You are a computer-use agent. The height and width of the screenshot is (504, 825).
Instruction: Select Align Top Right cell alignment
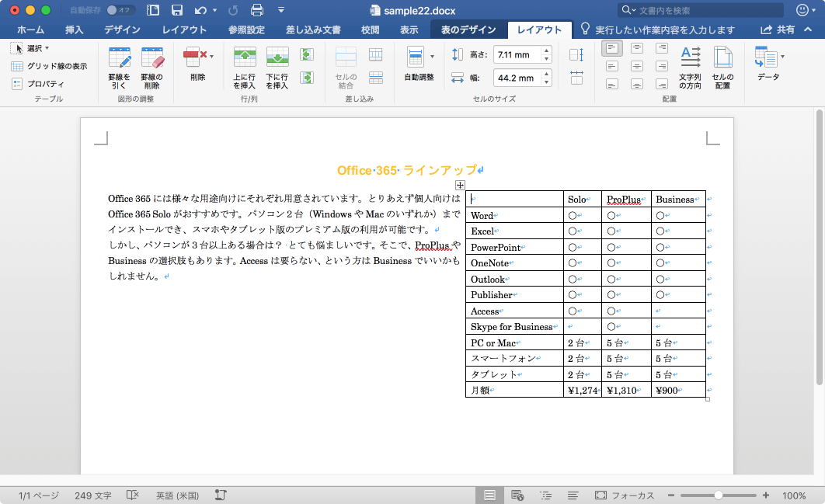point(662,48)
